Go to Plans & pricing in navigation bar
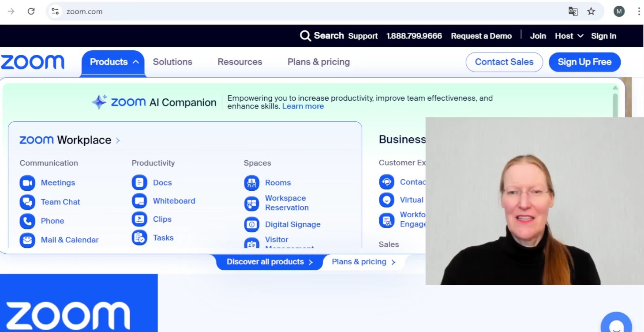Viewport: 644px width, 332px height. (318, 62)
